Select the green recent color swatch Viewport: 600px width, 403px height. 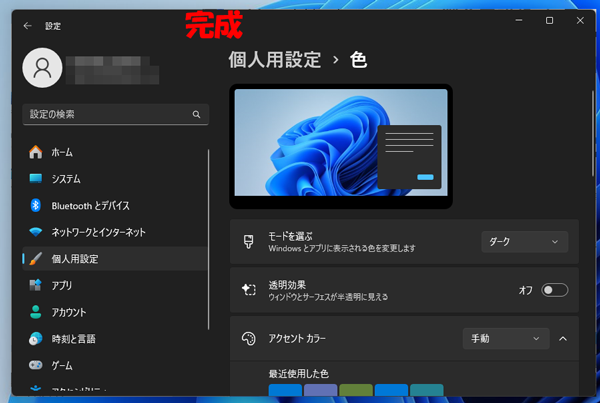click(355, 391)
